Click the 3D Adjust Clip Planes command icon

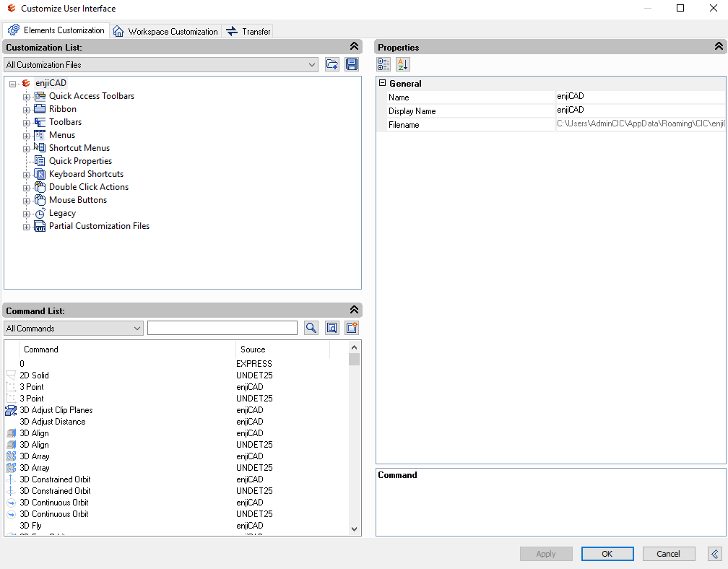tap(11, 410)
